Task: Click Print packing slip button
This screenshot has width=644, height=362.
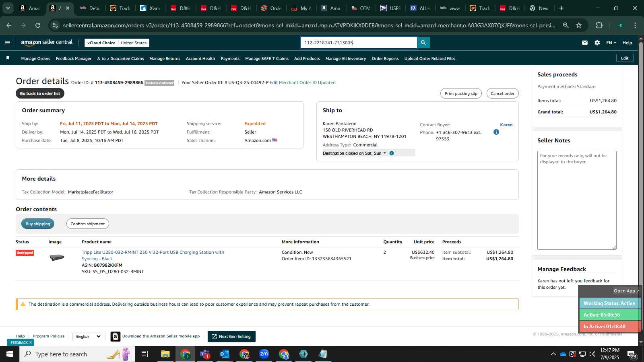Action: [x=461, y=93]
